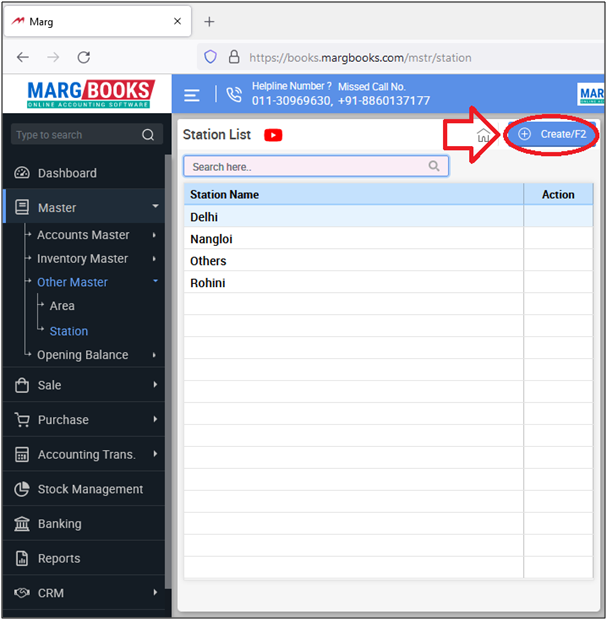The image size is (608, 620).
Task: Open the Area submenu item
Action: (62, 306)
